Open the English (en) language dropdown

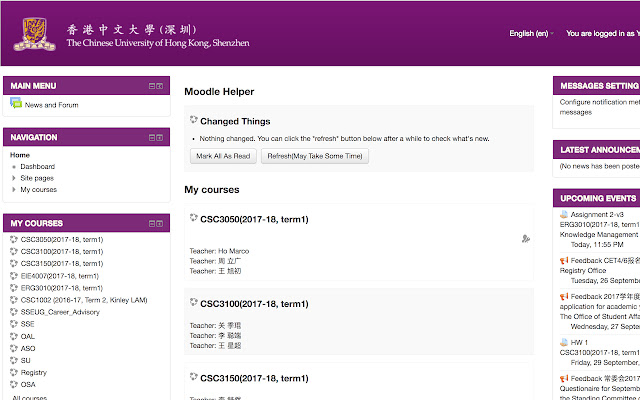click(531, 33)
